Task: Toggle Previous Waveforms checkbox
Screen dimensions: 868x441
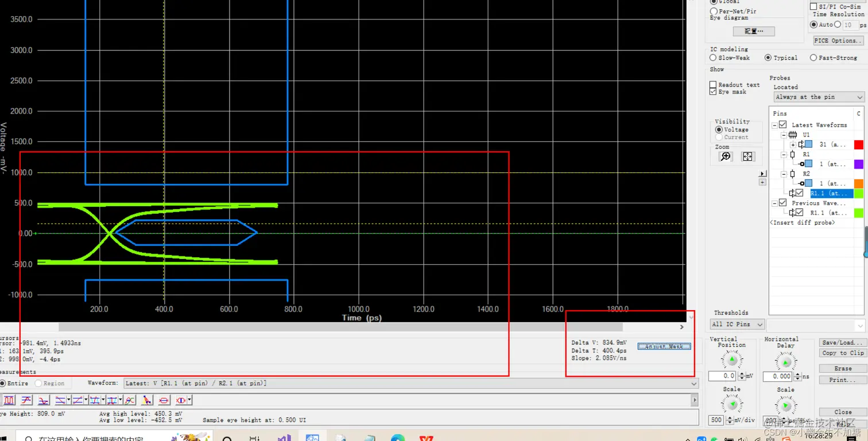Action: [782, 203]
